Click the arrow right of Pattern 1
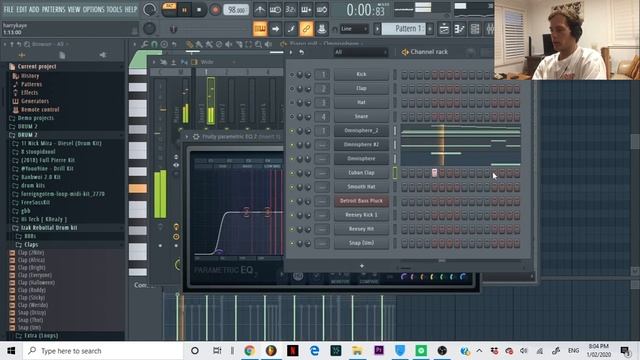640x360 pixels. point(430,29)
